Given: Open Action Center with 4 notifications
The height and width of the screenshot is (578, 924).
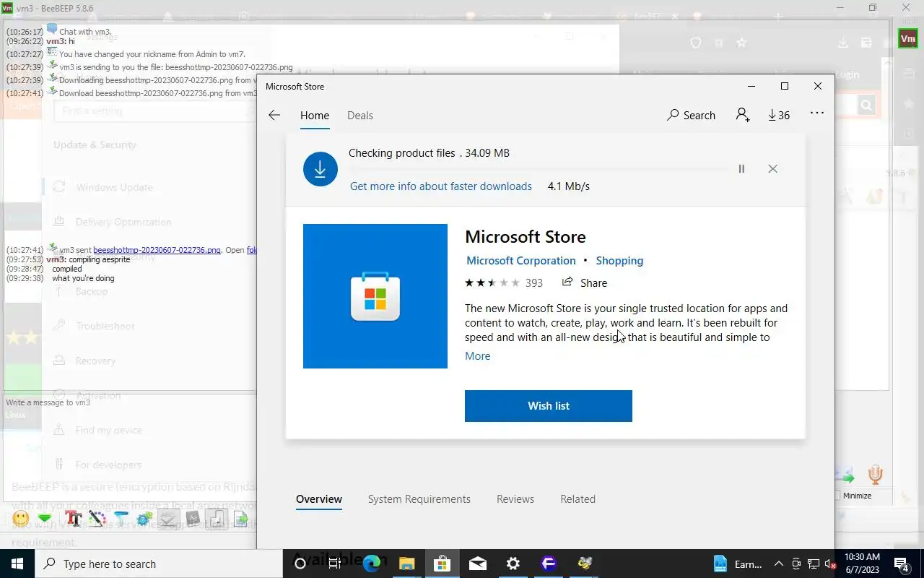Looking at the screenshot, I should [x=902, y=564].
